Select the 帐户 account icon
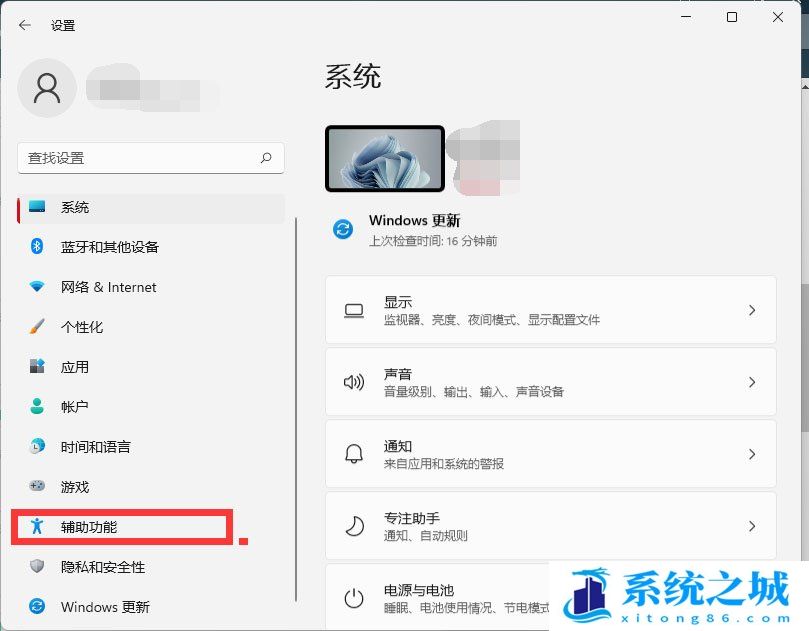 click(x=36, y=407)
